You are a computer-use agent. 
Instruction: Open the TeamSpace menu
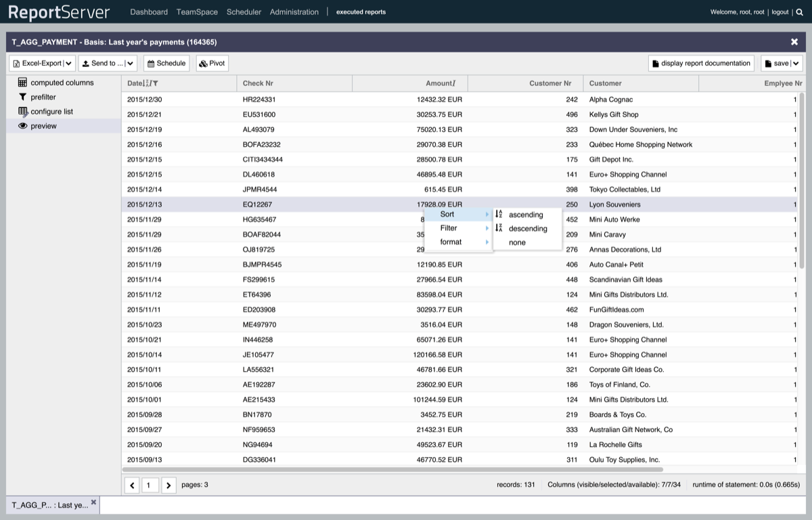click(197, 12)
